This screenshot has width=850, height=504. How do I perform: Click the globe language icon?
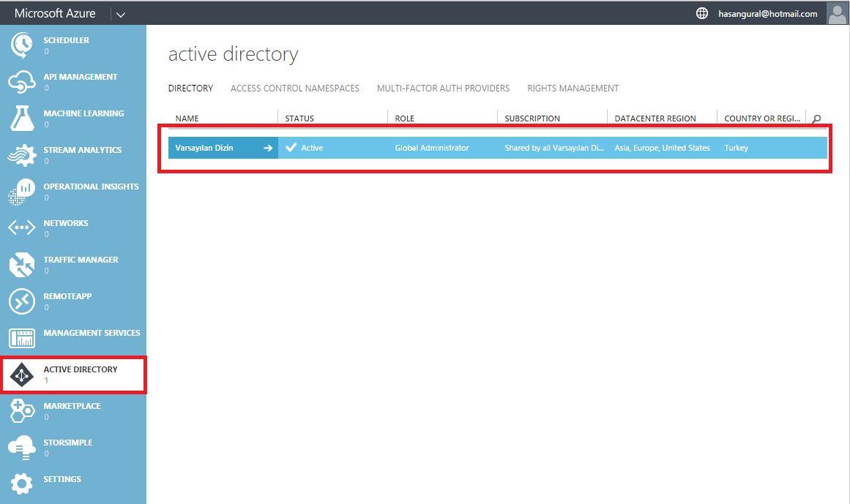702,14
